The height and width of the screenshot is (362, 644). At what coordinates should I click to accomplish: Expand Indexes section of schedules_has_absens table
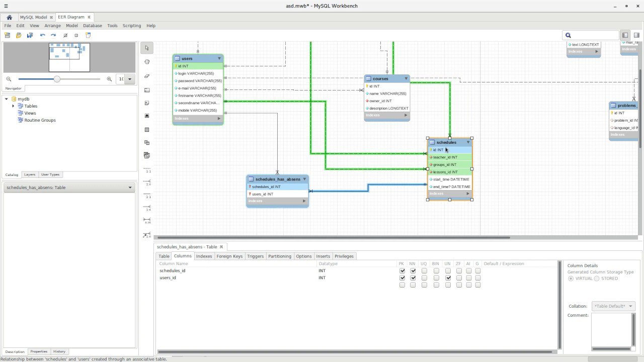pyautogui.click(x=304, y=201)
